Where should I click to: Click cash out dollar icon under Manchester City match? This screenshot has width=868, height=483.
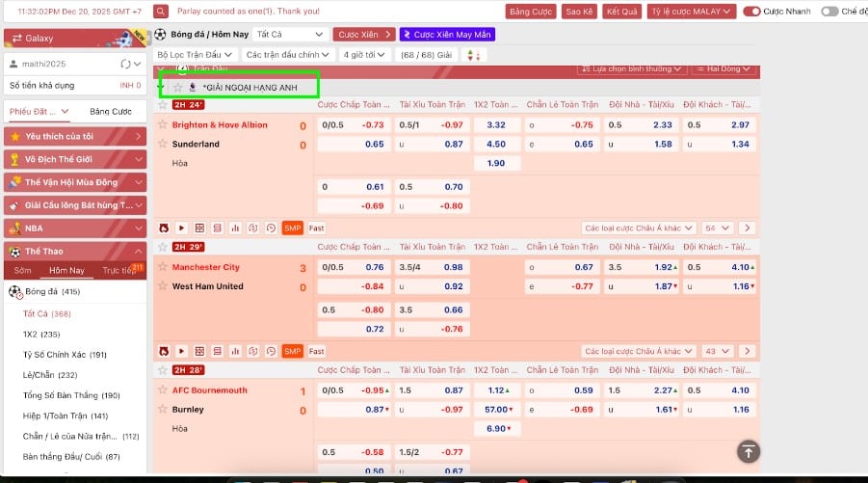(x=253, y=351)
